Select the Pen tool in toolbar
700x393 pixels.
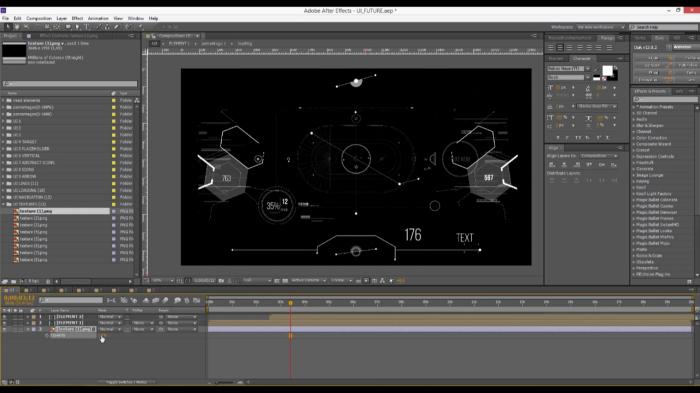[x=77, y=27]
